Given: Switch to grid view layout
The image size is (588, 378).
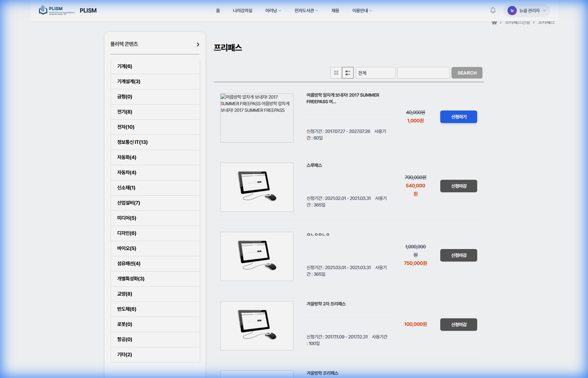Looking at the screenshot, I should [336, 73].
